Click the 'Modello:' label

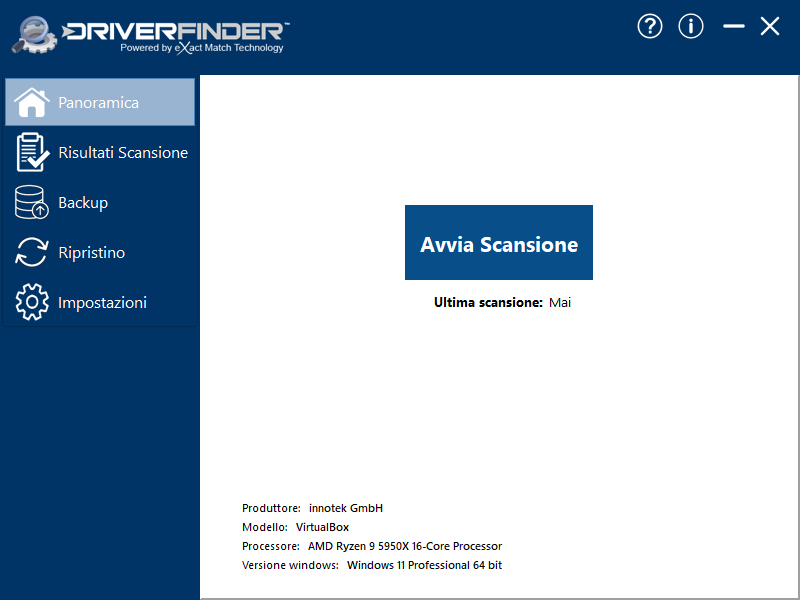tap(265, 527)
